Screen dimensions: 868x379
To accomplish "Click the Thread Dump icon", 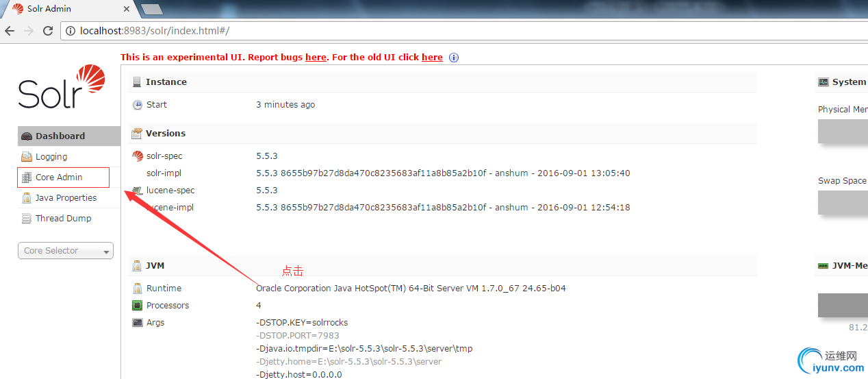I will click(27, 219).
